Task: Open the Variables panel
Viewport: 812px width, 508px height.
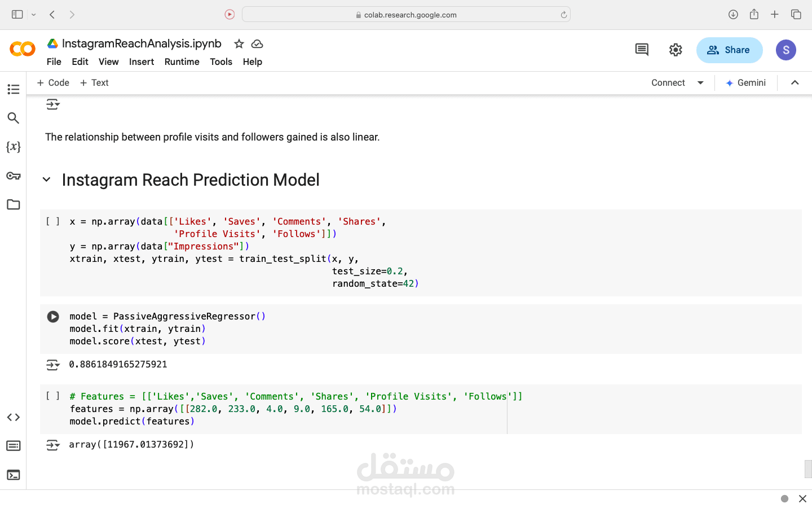Action: 14,147
